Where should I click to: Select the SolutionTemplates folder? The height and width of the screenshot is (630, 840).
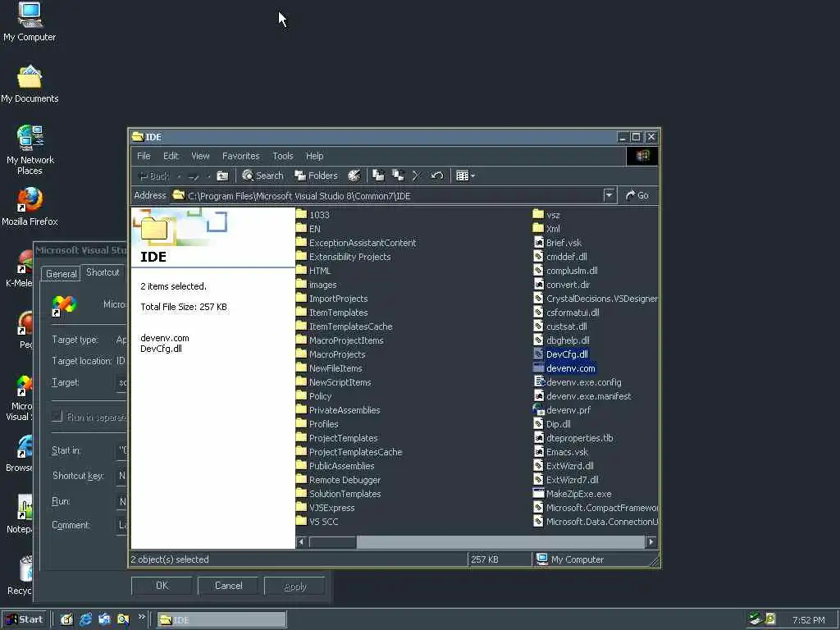(339, 493)
